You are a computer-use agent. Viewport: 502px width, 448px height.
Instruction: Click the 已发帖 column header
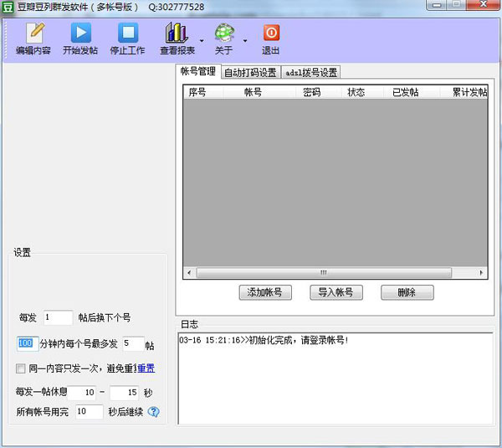pos(412,92)
